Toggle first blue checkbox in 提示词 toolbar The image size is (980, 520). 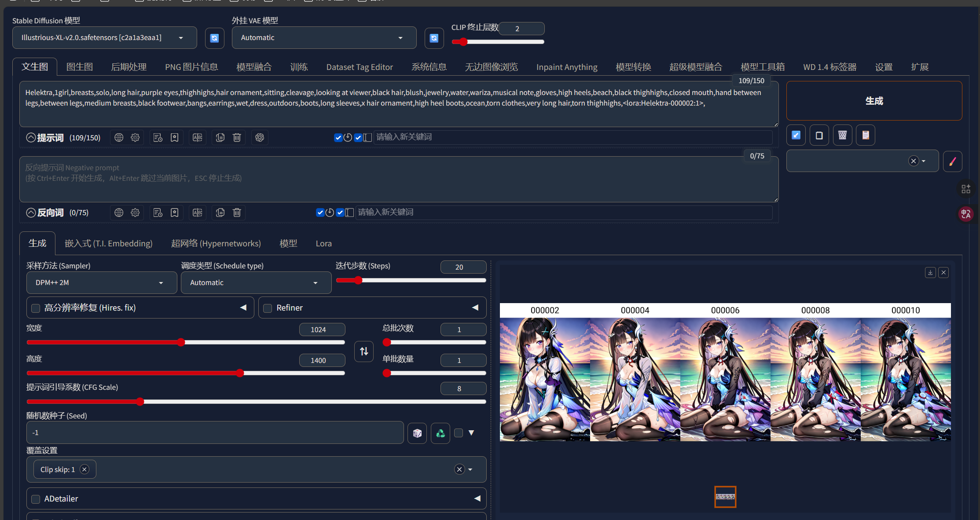(x=338, y=138)
